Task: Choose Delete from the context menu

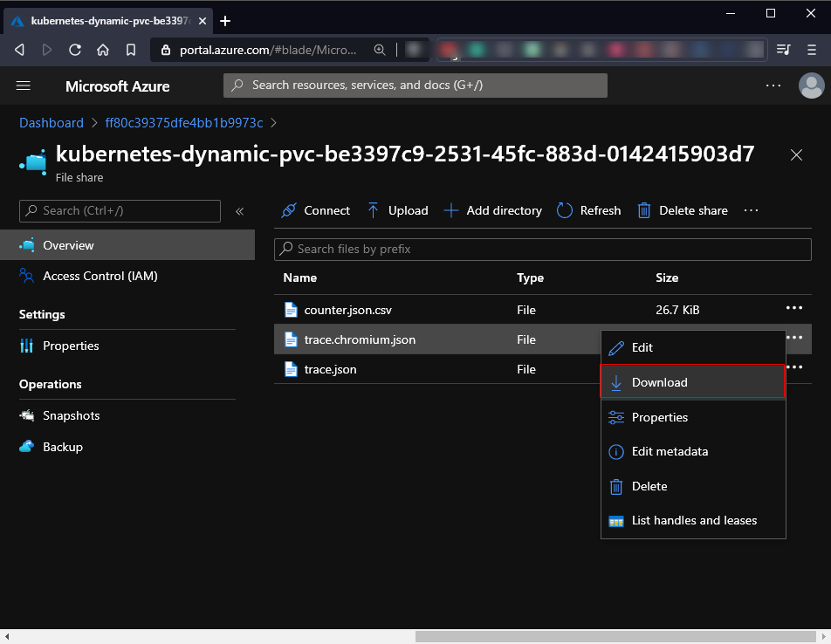Action: tap(693, 486)
